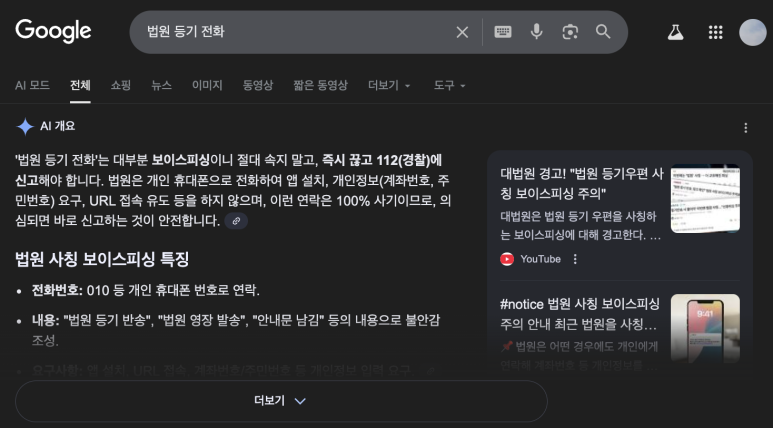This screenshot has height=428, width=773.
Task: Open three-dot menu next to YouTube source
Action: coord(575,259)
